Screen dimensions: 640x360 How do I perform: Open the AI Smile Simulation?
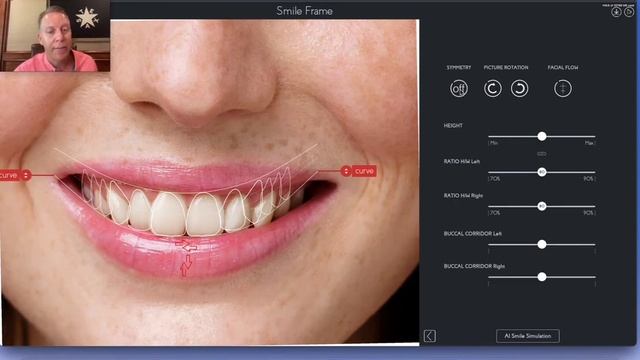pos(528,336)
